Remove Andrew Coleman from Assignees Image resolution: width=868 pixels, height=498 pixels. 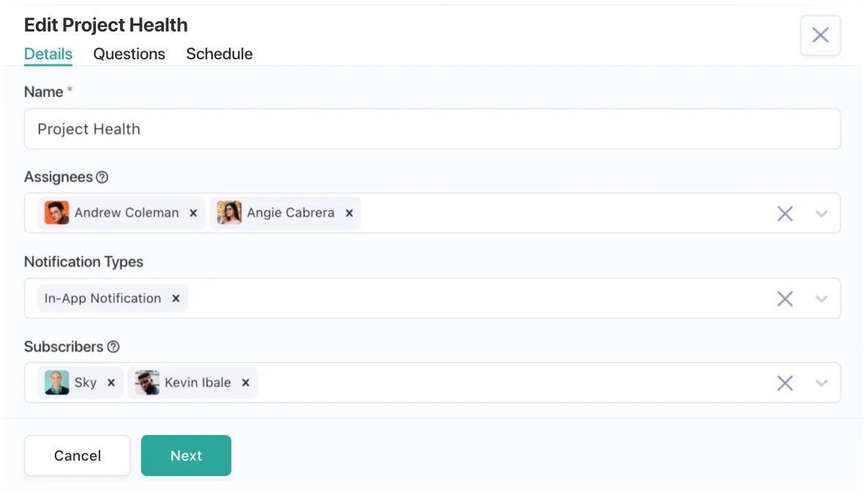pyautogui.click(x=192, y=212)
